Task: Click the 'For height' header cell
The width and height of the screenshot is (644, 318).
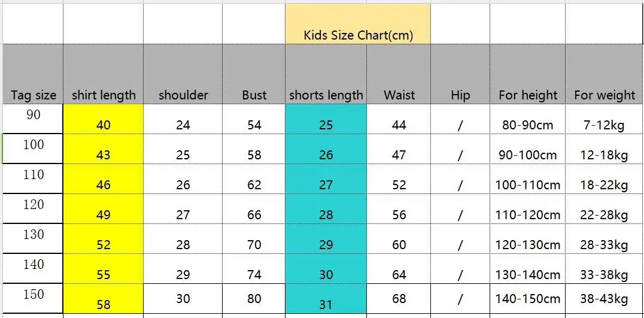Action: coord(527,74)
